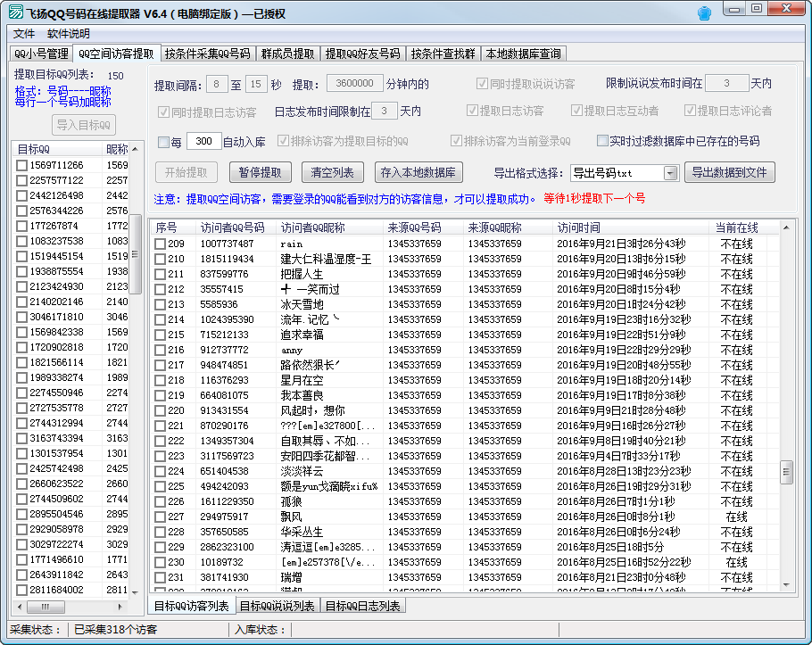Toggle 排除访客为当前登录QQ checkbox
The height and width of the screenshot is (645, 812).
point(456,141)
